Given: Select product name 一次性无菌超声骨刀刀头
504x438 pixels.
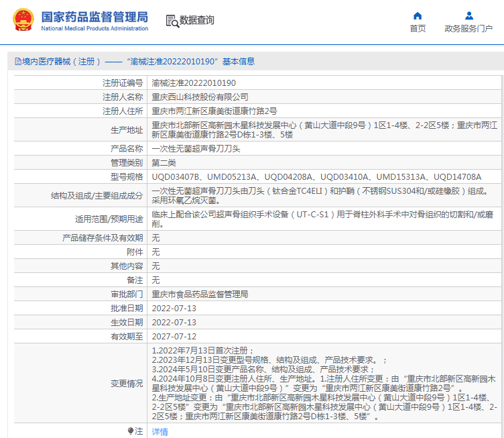Looking at the screenshot, I should 196,149.
